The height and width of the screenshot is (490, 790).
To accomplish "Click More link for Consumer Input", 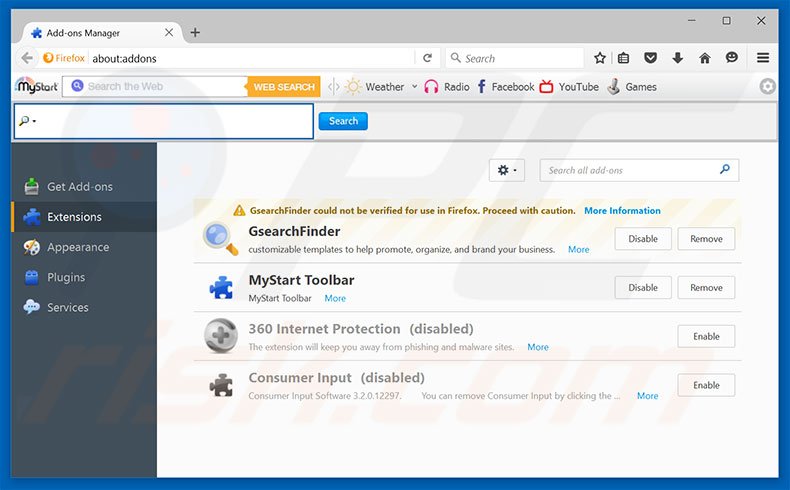I will (x=647, y=396).
